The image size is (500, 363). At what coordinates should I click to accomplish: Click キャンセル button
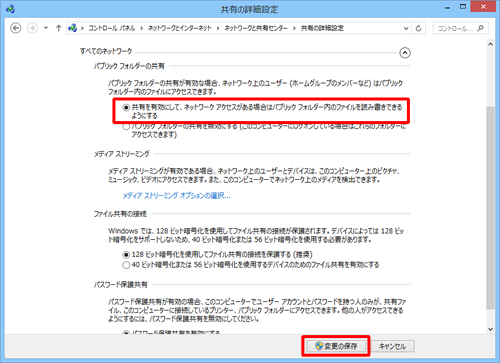(392, 346)
